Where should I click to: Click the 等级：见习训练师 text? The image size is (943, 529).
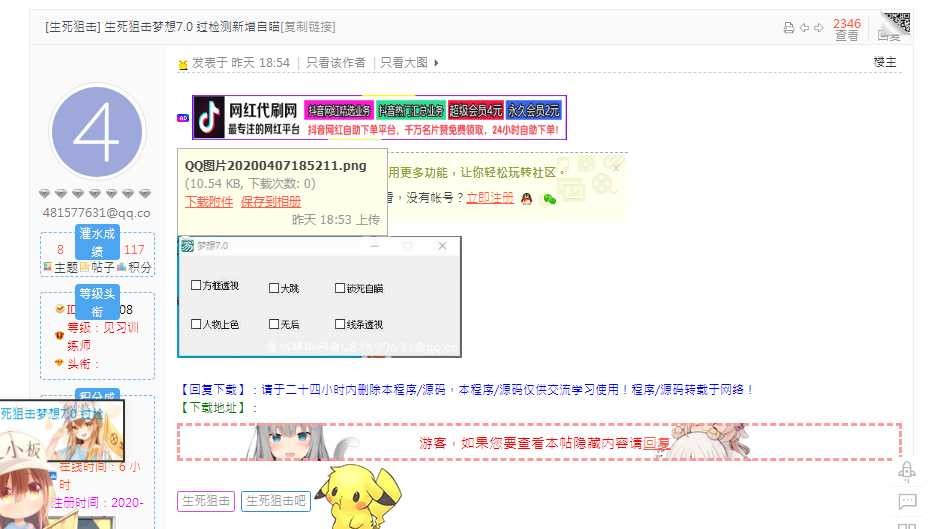tap(102, 336)
